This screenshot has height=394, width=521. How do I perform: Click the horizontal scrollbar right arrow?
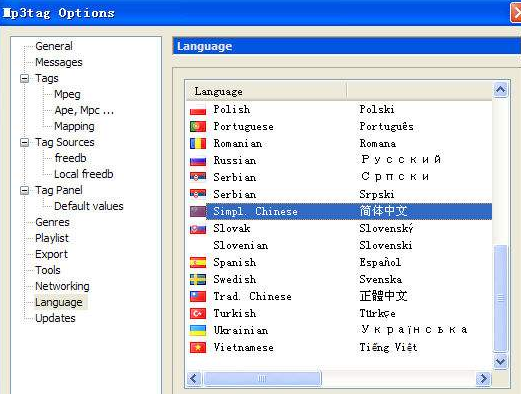point(483,379)
